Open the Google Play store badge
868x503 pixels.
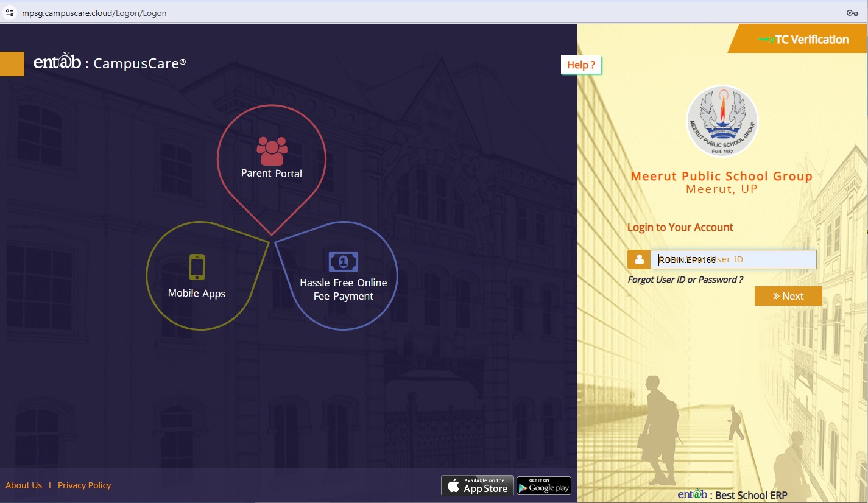tap(544, 485)
